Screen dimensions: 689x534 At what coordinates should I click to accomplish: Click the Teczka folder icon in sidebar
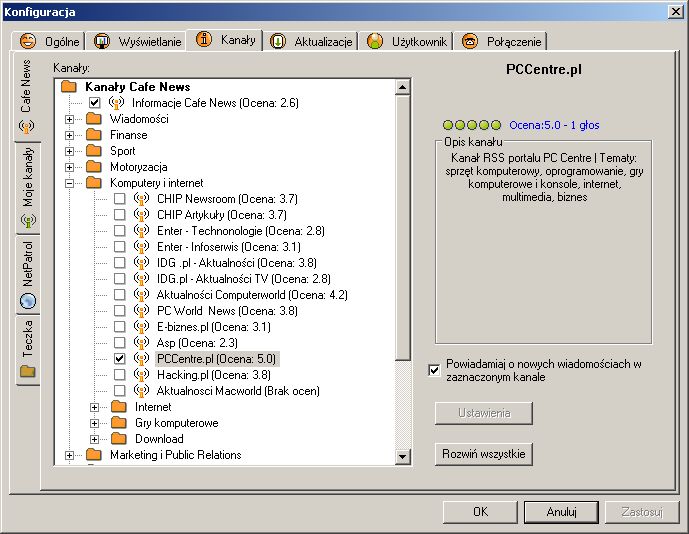click(27, 371)
